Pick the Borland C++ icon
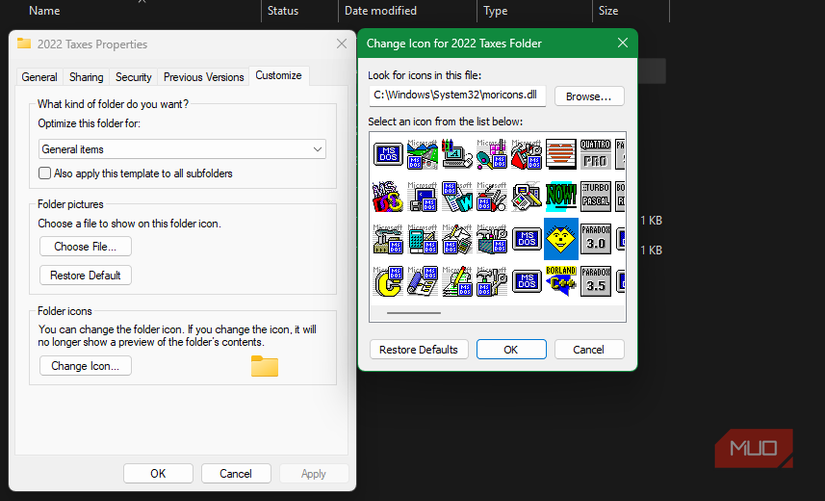Screen dimensions: 825x501 (x=561, y=282)
